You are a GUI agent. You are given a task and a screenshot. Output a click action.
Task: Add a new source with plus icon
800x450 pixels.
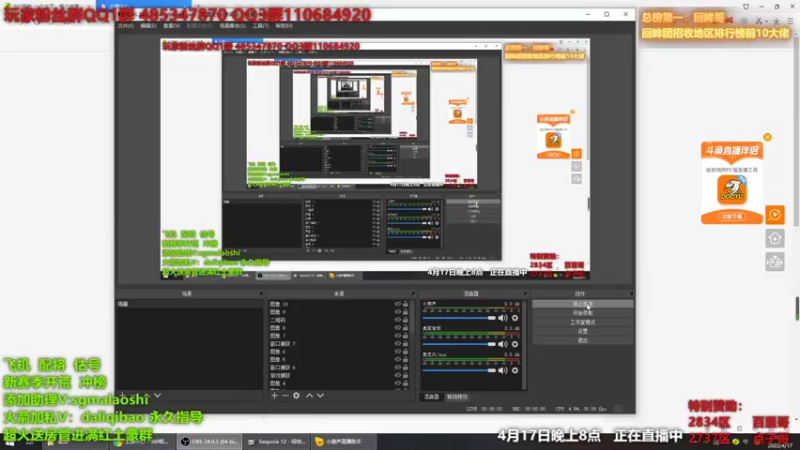pyautogui.click(x=274, y=395)
